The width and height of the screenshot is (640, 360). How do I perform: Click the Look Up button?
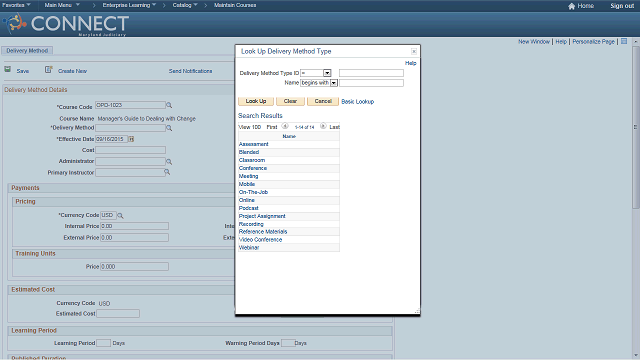point(256,101)
